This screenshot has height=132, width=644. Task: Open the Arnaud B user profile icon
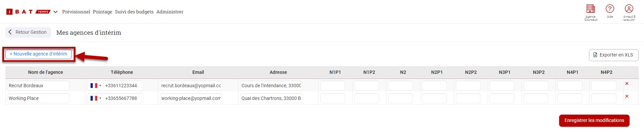pyautogui.click(x=629, y=9)
